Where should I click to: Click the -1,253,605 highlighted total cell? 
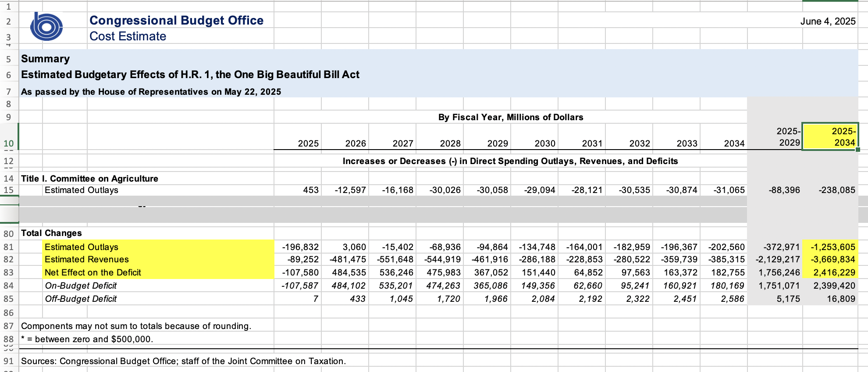[830, 247]
